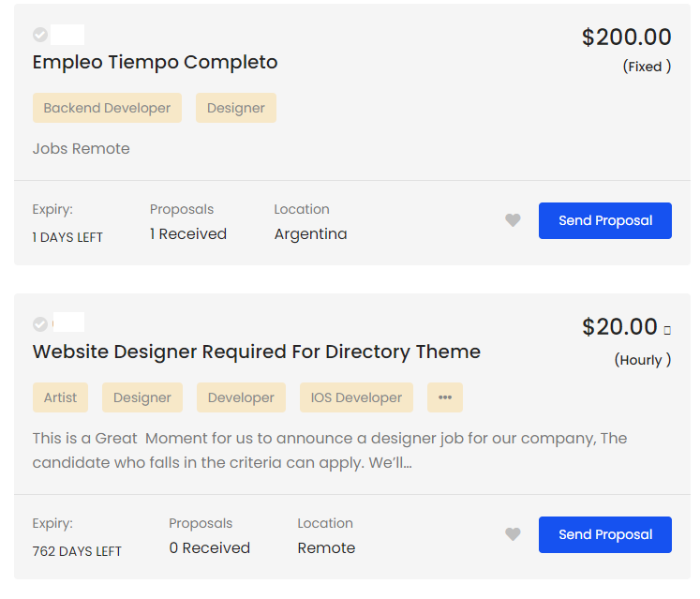This screenshot has width=700, height=599.
Task: Click verified checkmark icon on Empleo Tiempo Completo
Action: [x=40, y=35]
